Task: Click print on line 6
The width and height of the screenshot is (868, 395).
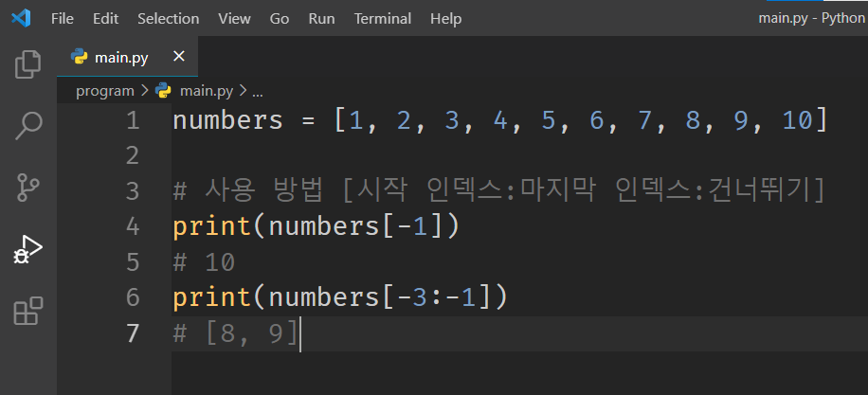Action: 212,298
